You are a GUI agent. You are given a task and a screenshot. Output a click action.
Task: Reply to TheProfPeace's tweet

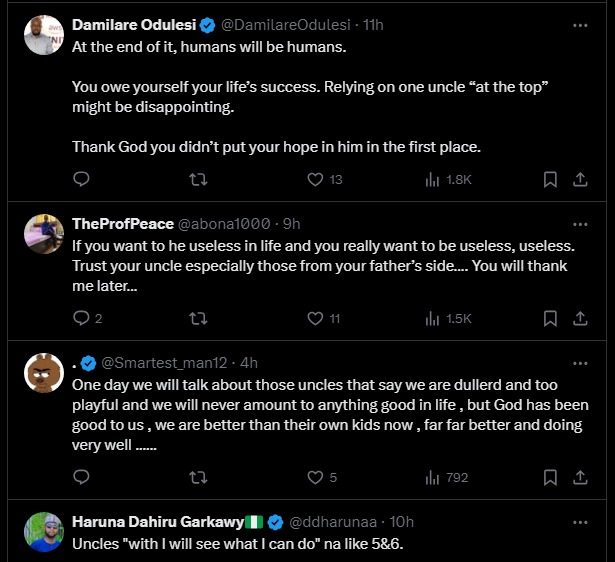[82, 319]
